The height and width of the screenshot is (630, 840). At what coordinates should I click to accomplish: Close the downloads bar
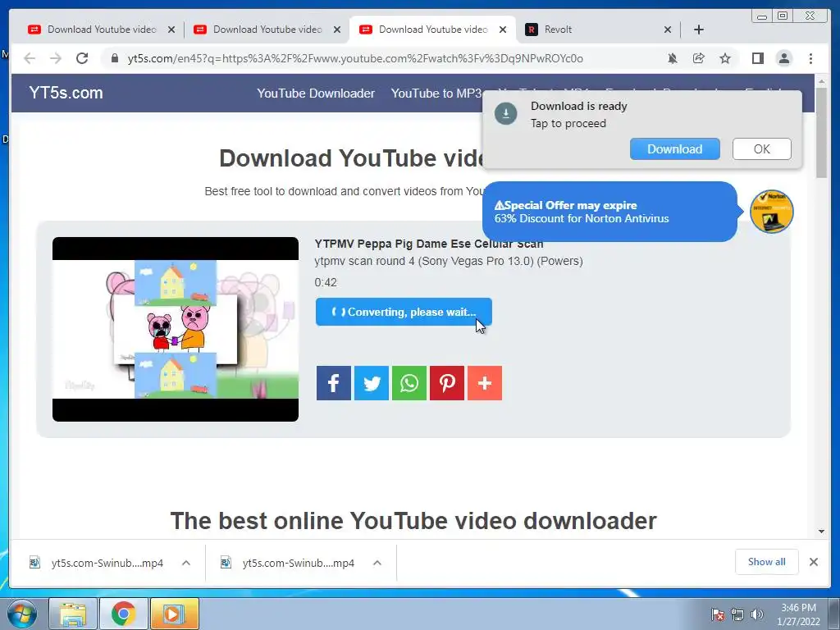813,562
